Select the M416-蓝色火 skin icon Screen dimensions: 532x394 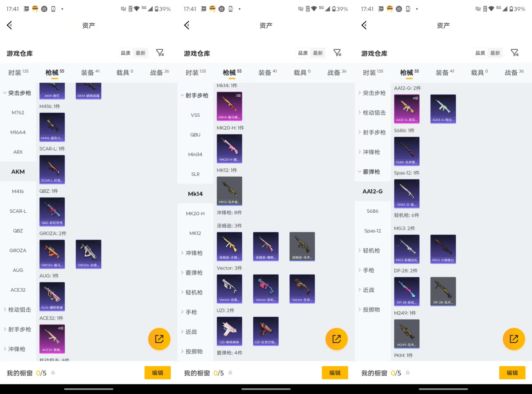click(x=52, y=127)
